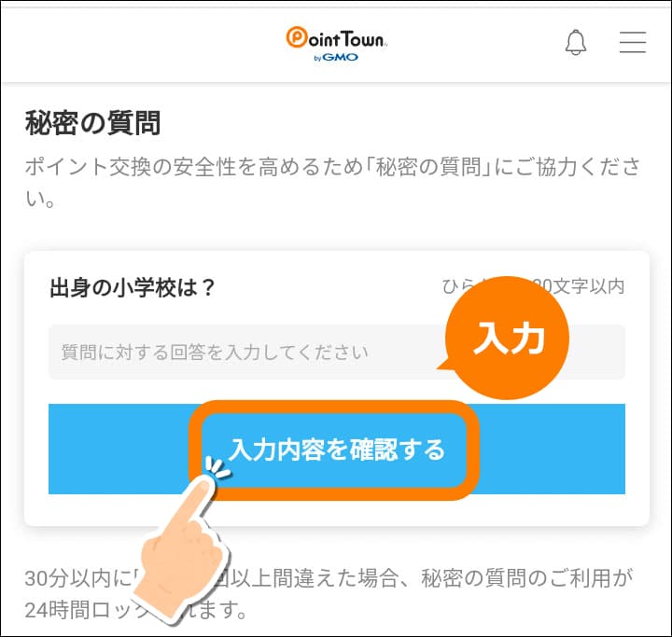
Task: Open the hamburger menu
Action: (x=633, y=42)
